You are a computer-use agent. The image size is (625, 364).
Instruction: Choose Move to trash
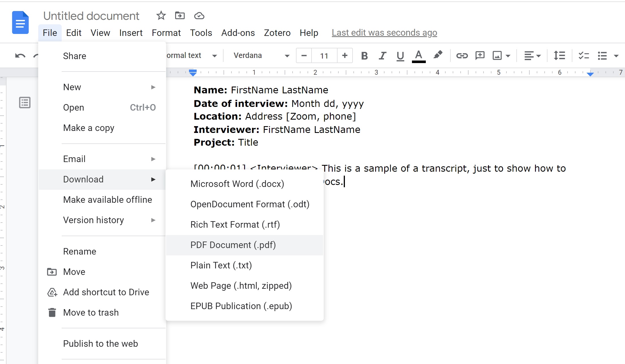point(102,313)
